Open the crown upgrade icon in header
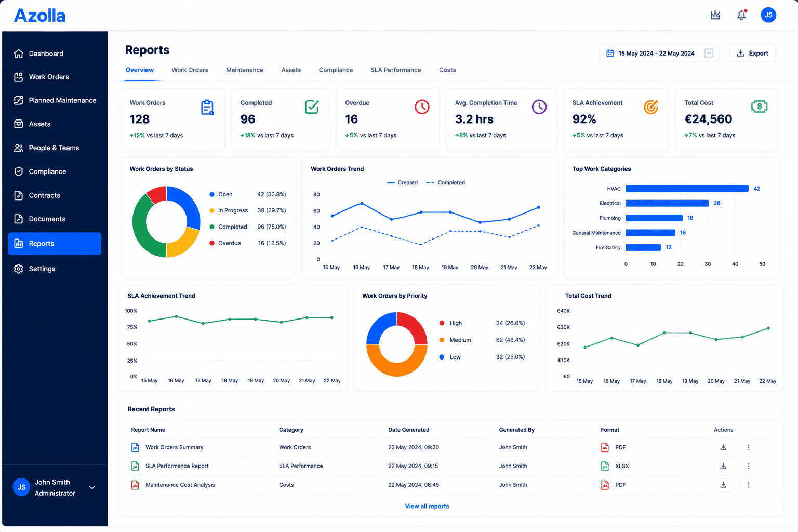Image resolution: width=798 pixels, height=532 pixels. coord(715,15)
